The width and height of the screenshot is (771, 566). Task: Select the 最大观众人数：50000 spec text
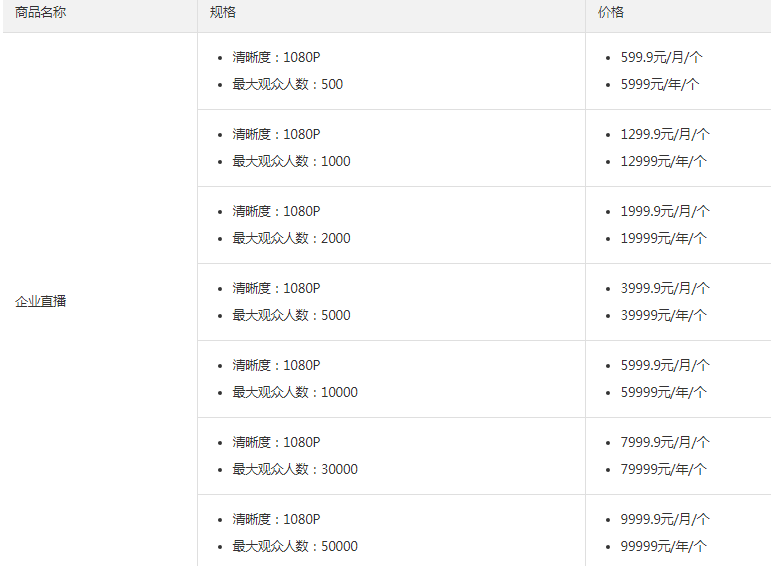pyautogui.click(x=295, y=546)
